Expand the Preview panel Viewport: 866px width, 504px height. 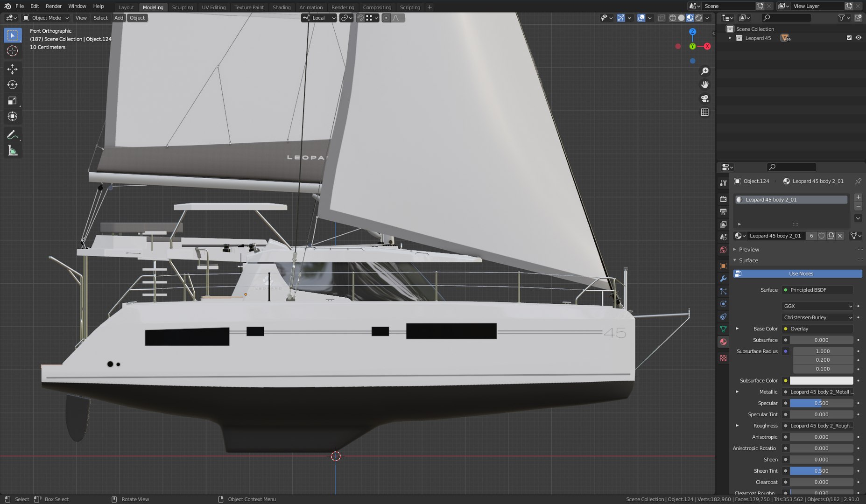click(x=749, y=250)
